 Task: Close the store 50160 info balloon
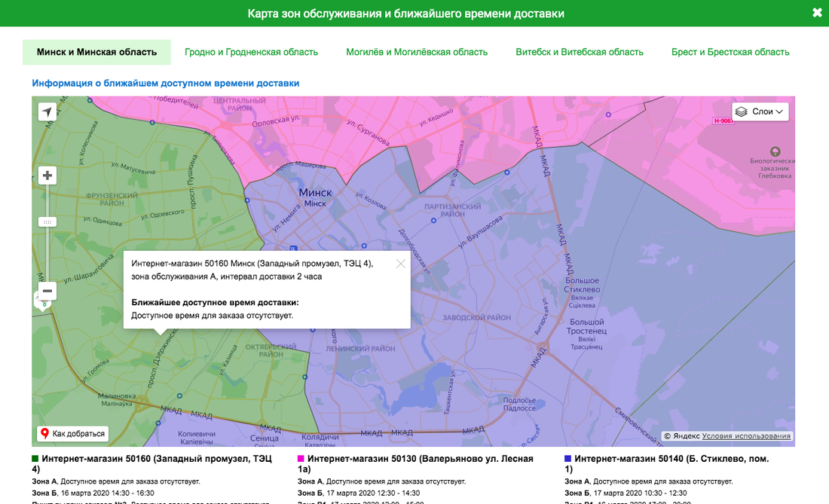[400, 264]
